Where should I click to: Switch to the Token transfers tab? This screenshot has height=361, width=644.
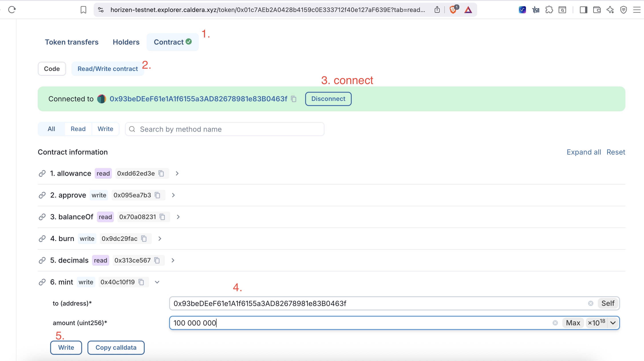pos(72,42)
